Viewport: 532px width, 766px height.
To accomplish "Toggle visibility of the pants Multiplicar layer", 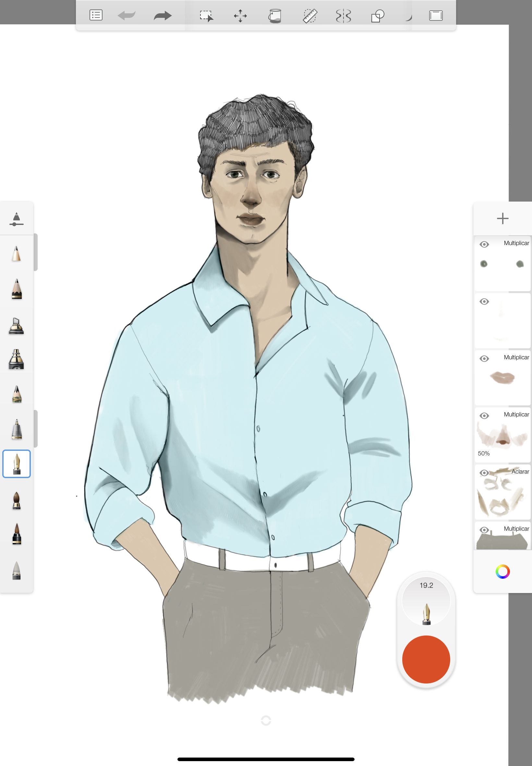I will 484,530.
